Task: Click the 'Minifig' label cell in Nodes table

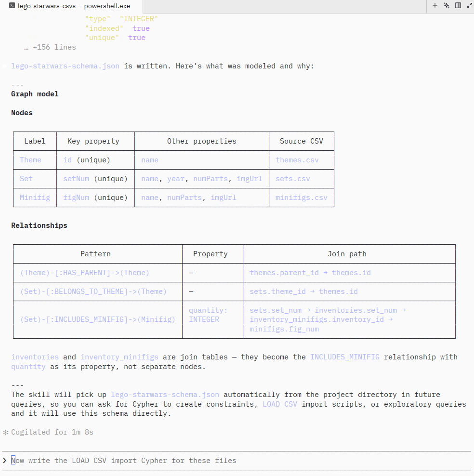Action: pyautogui.click(x=35, y=198)
